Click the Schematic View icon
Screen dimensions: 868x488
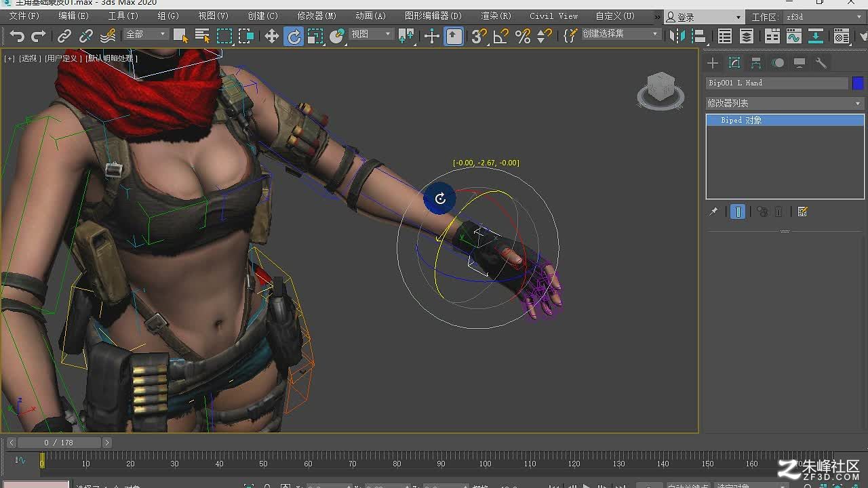pyautogui.click(x=816, y=36)
